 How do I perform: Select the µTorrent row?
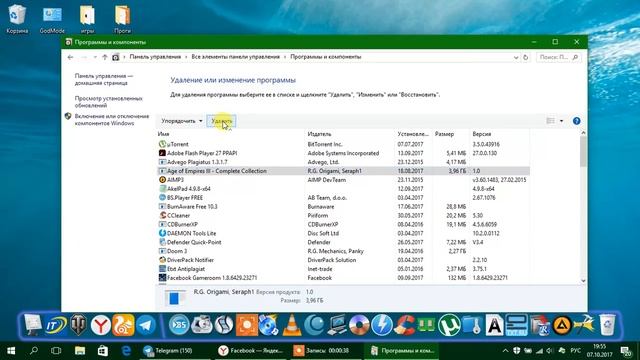pos(343,144)
